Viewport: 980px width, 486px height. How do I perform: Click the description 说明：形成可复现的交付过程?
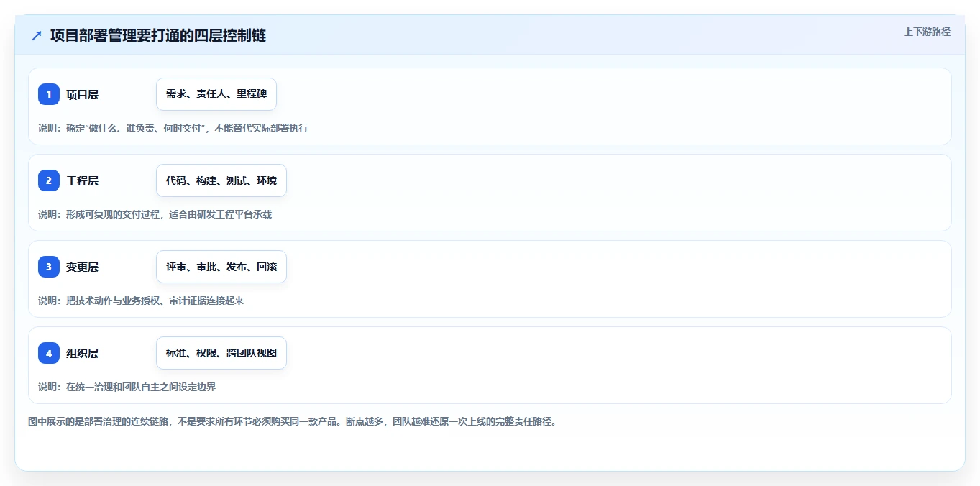(x=155, y=214)
